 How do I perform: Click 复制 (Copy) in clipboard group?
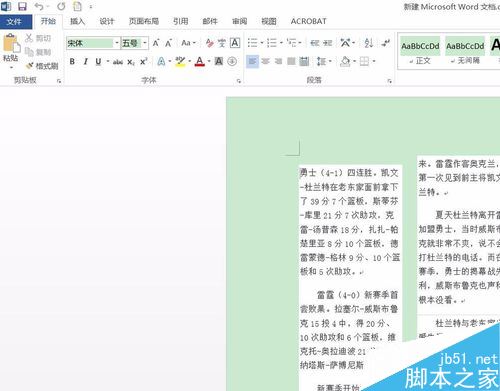(38, 52)
